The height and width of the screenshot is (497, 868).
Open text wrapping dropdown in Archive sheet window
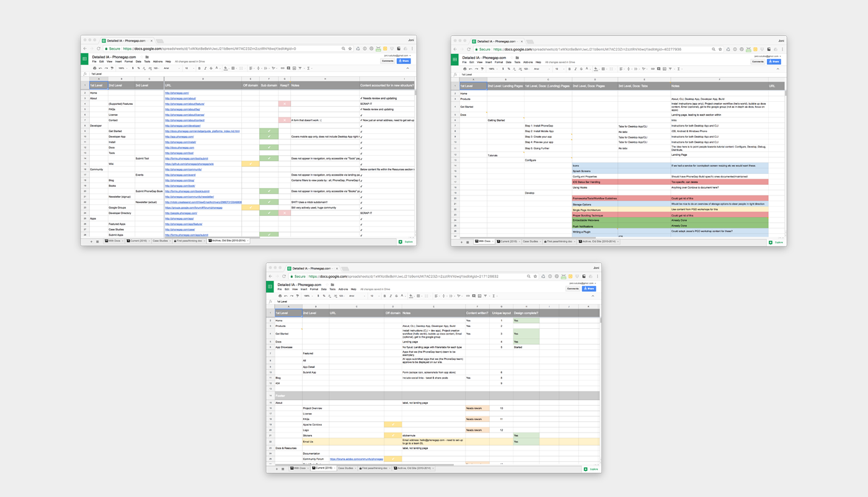point(267,68)
